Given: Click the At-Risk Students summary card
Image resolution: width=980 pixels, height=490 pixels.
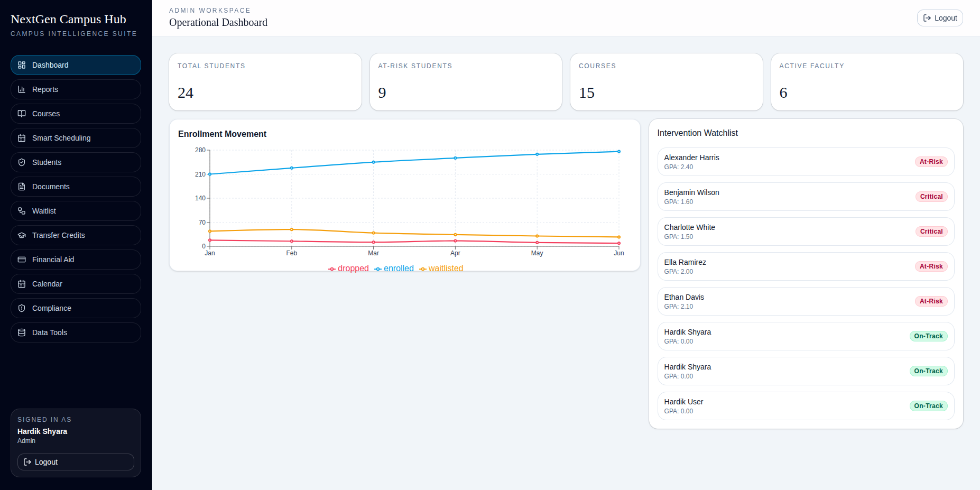Looking at the screenshot, I should [x=466, y=82].
